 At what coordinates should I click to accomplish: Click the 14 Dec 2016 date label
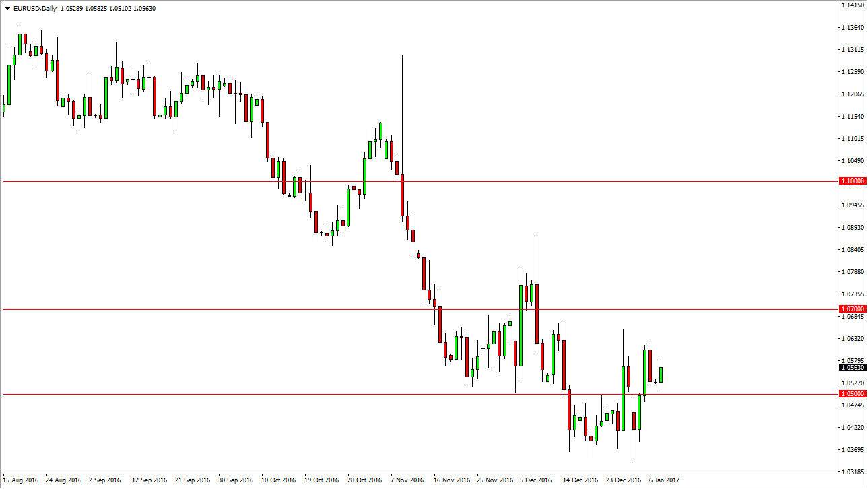tap(580, 481)
